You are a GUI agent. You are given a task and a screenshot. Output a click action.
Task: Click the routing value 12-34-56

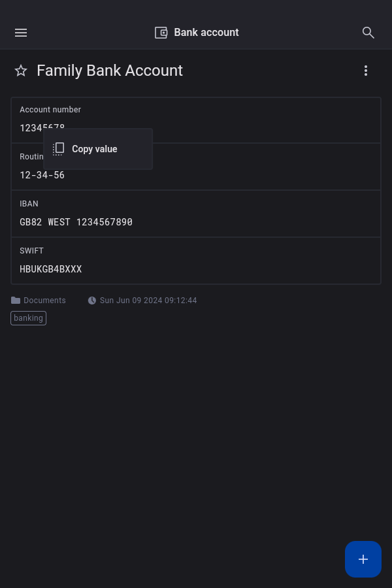click(42, 175)
